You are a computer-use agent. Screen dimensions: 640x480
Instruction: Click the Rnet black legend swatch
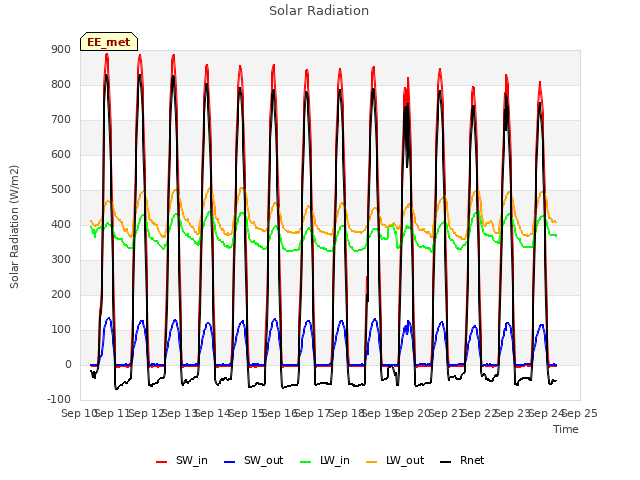(x=446, y=462)
